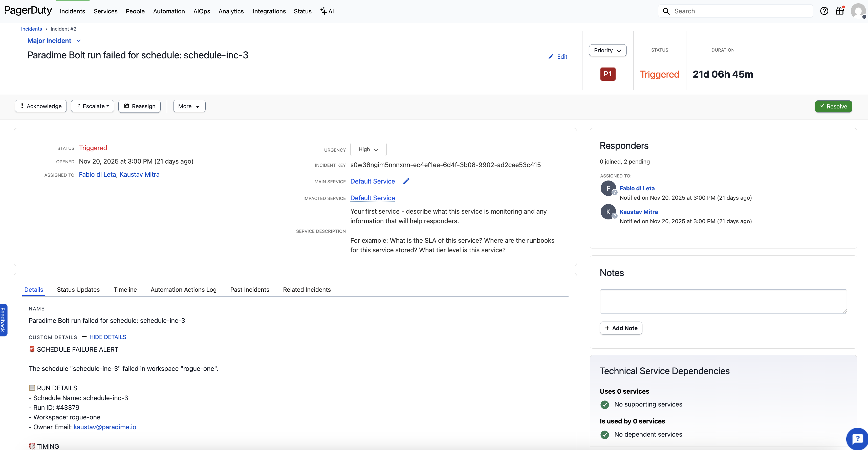Click the gift box what's new icon

[839, 11]
